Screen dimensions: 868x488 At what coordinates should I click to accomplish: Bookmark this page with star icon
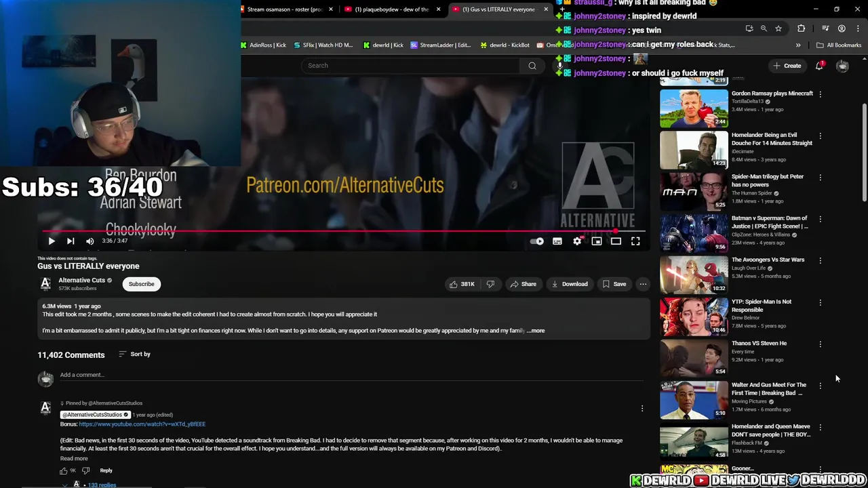pyautogui.click(x=778, y=28)
